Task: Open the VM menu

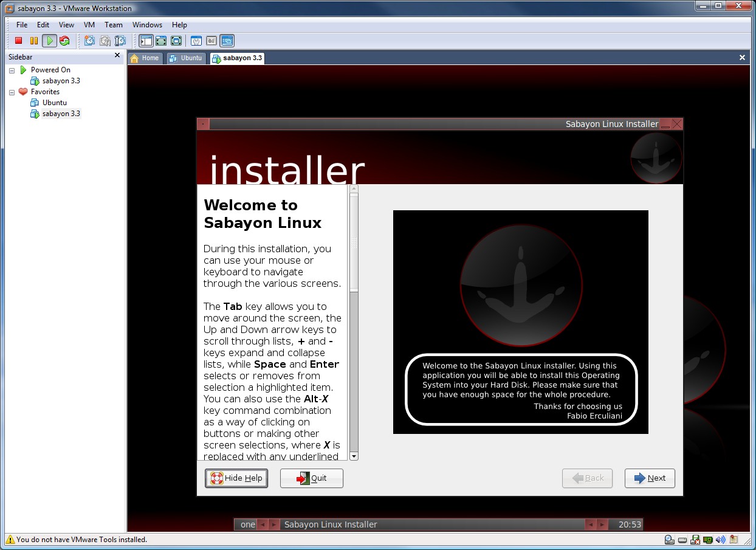Action: (89, 25)
